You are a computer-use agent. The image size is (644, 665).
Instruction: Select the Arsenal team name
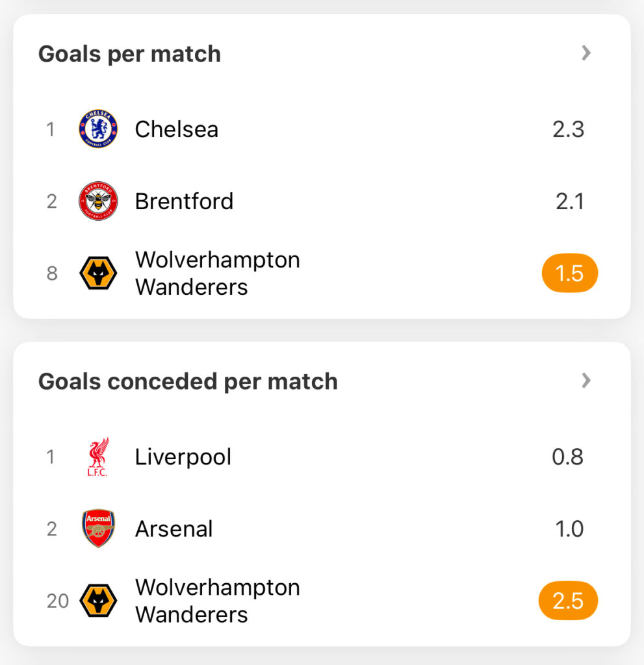(x=174, y=529)
